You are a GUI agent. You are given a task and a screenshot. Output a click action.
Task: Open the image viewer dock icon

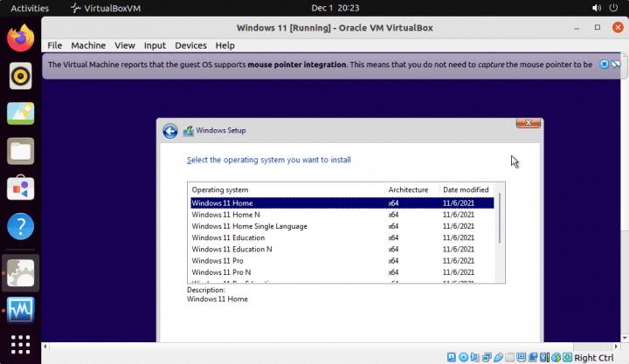coord(20,113)
